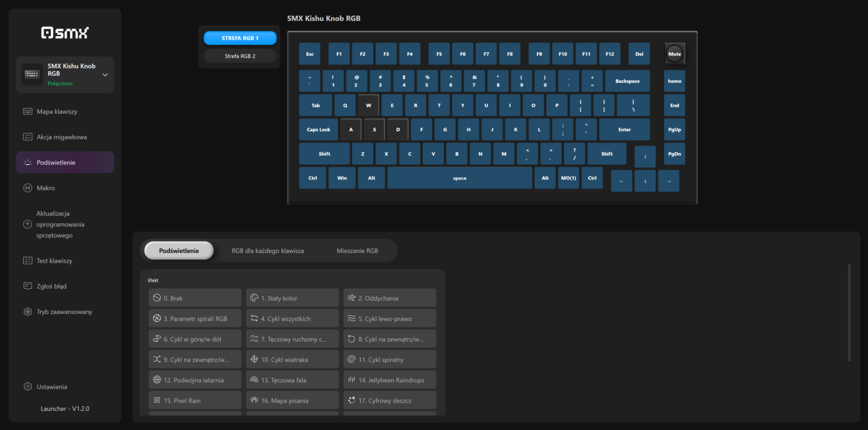Choose the 2. Oddychanie effect
This screenshot has width=868, height=430.
coord(389,298)
